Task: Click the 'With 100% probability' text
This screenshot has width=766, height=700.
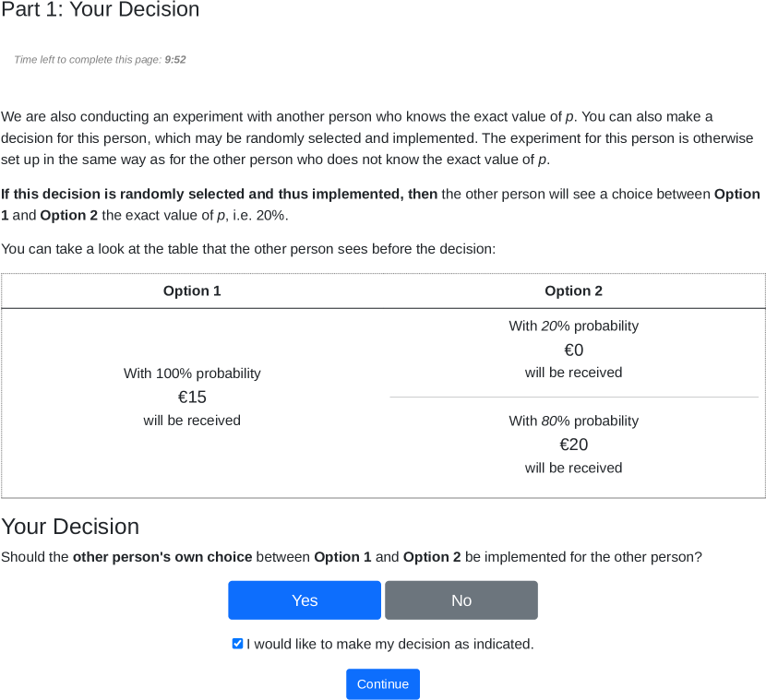Action: tap(192, 374)
